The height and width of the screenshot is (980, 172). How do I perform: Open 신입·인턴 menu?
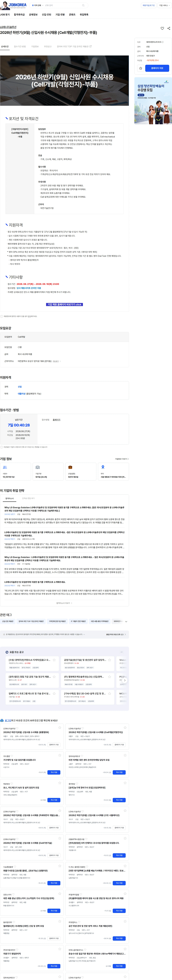[46, 15]
